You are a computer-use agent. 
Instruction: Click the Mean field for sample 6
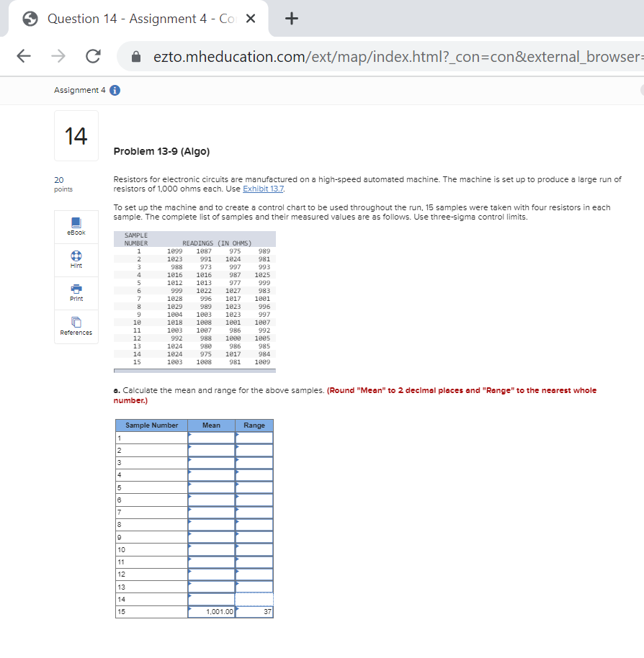coord(212,500)
